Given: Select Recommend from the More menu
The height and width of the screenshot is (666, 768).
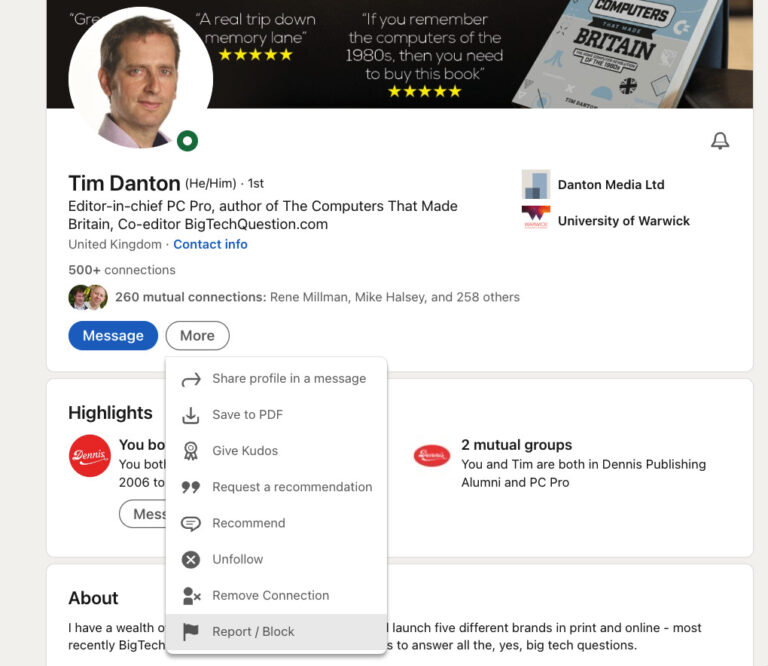Looking at the screenshot, I should 276,523.
